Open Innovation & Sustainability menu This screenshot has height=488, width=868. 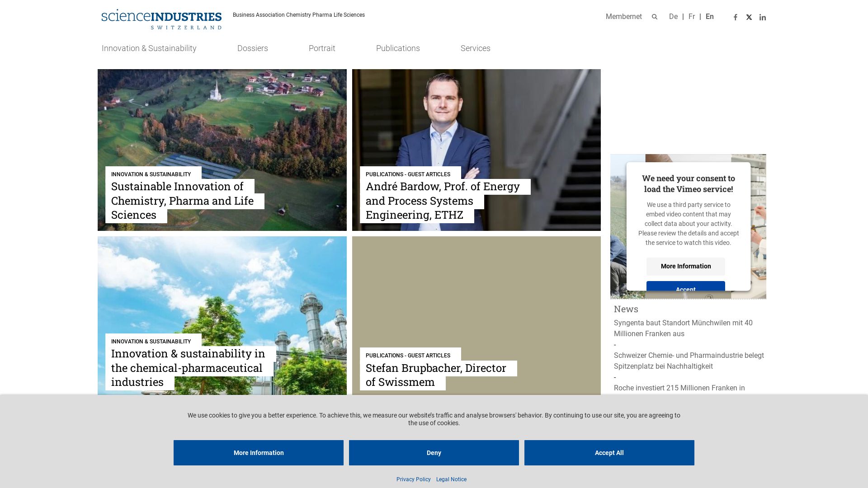[x=149, y=48]
